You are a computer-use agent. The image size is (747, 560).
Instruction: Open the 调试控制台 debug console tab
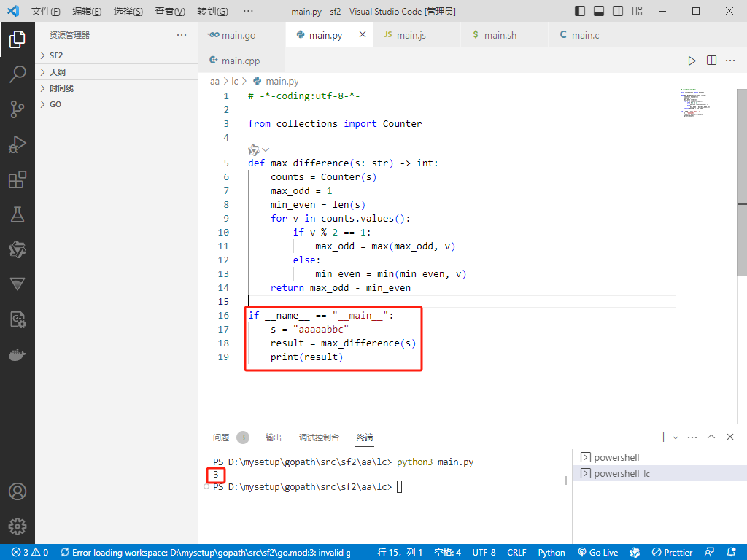click(x=319, y=437)
